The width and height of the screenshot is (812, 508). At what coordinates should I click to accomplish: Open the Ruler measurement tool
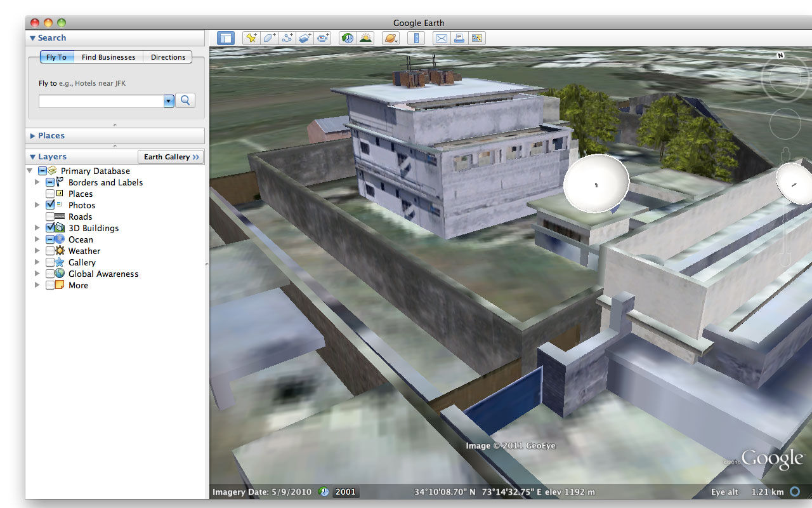coord(416,38)
